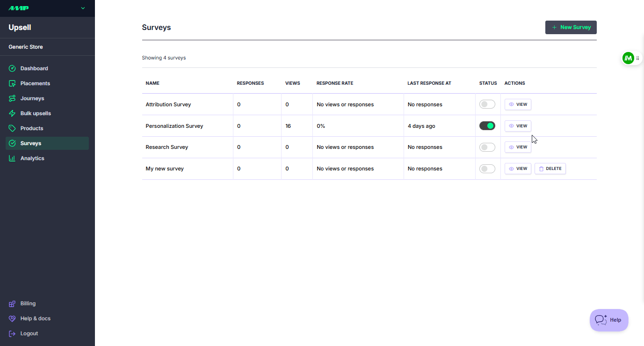The image size is (644, 346).
Task: Click the 16 views value
Action: (288, 126)
